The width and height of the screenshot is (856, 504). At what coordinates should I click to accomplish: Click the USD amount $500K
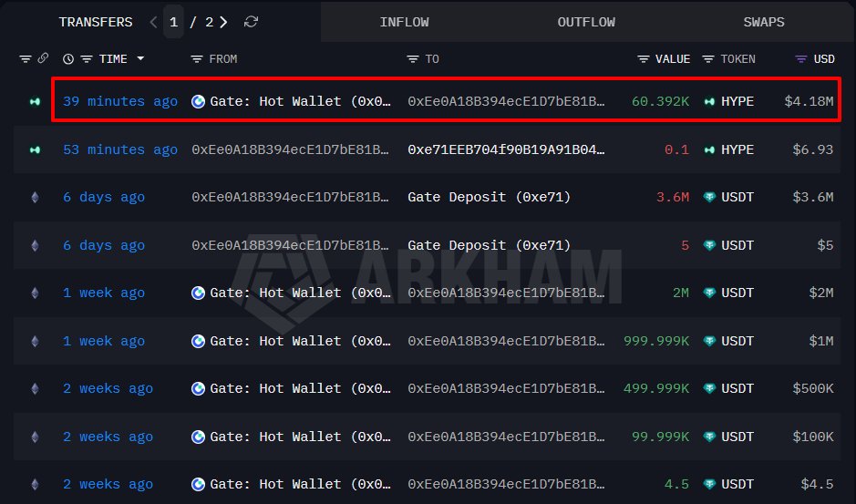813,389
